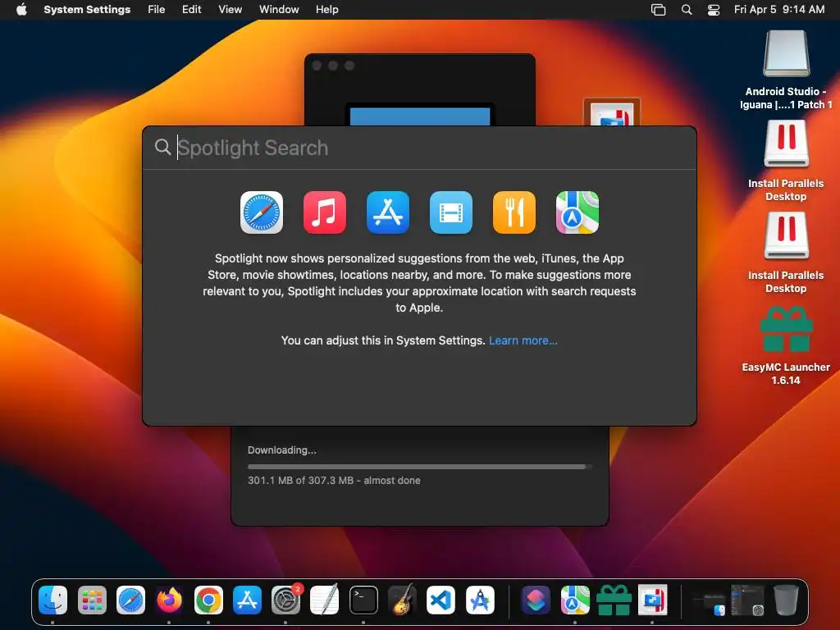840x630 pixels.
Task: Click the fork and knife restaurants icon
Action: coord(514,212)
